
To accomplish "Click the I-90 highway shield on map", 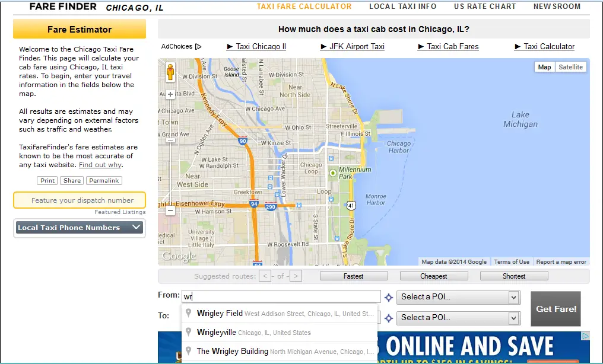I will point(242,141).
